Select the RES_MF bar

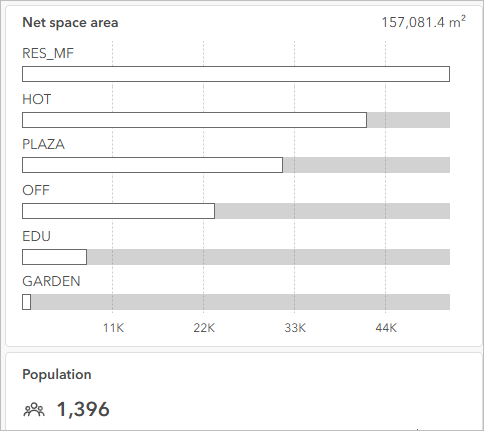coord(236,74)
